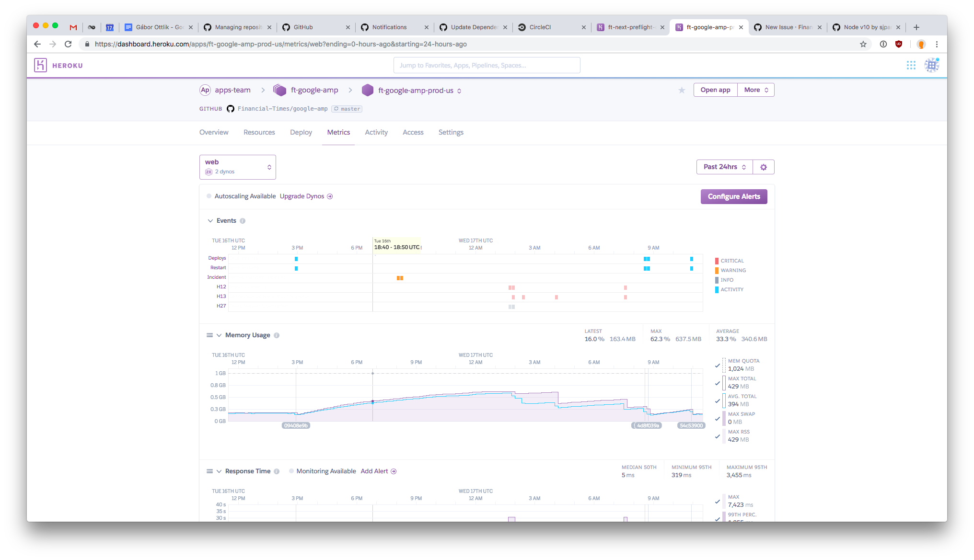Click the Heroku logo icon
974x560 pixels.
[40, 65]
